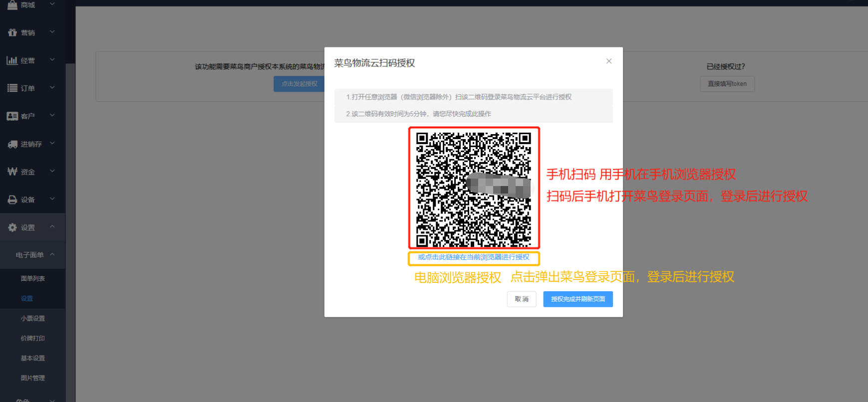Click the dialog title 菜鸟物流云扫码授权
Image resolution: width=868 pixels, height=402 pixels.
point(374,63)
